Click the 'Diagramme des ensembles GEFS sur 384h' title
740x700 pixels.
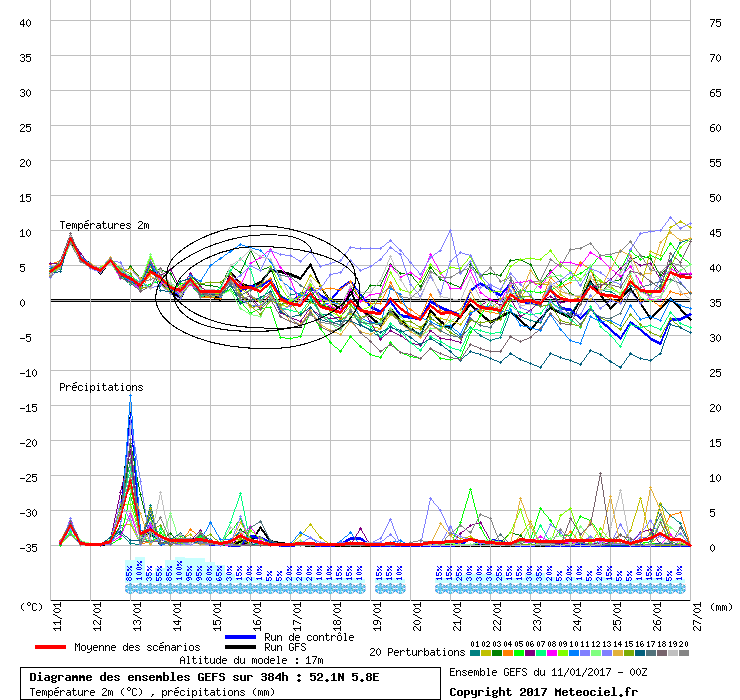(x=159, y=677)
